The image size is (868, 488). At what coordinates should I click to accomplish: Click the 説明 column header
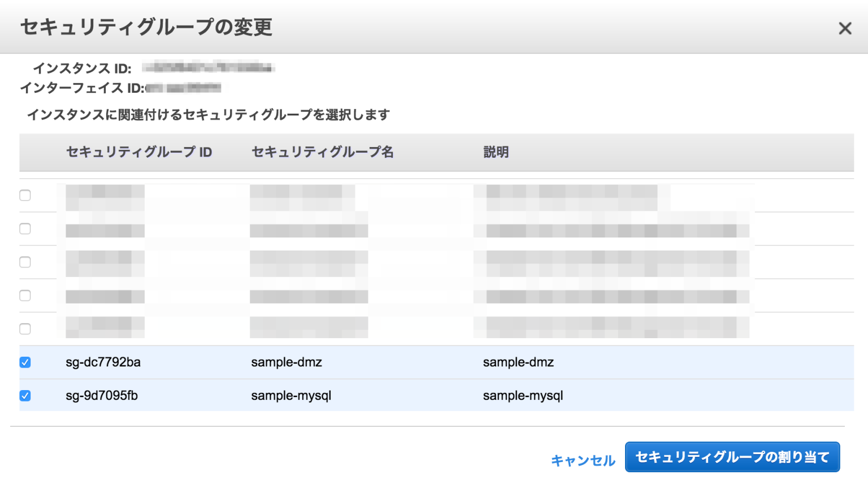pyautogui.click(x=496, y=152)
